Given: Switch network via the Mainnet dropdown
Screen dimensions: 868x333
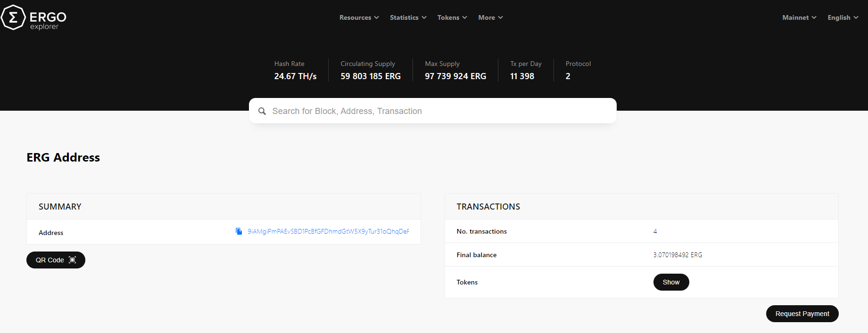Looking at the screenshot, I should pyautogui.click(x=799, y=17).
